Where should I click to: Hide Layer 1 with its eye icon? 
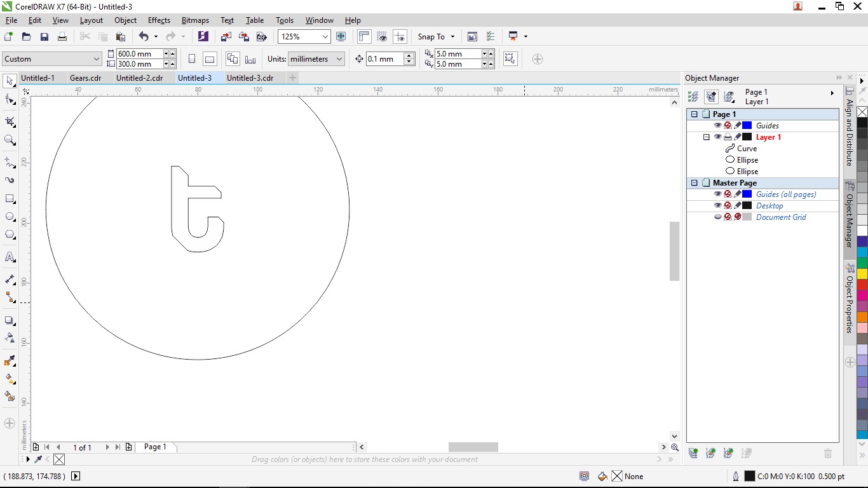717,137
